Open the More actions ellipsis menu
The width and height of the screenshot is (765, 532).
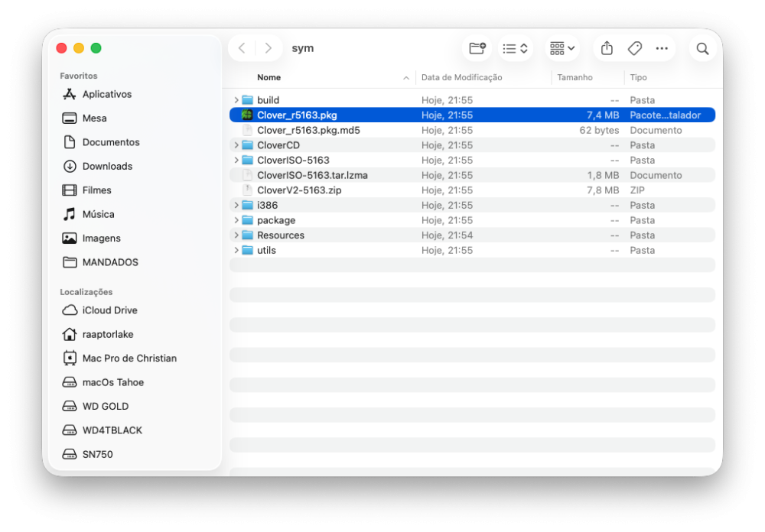[x=662, y=48]
